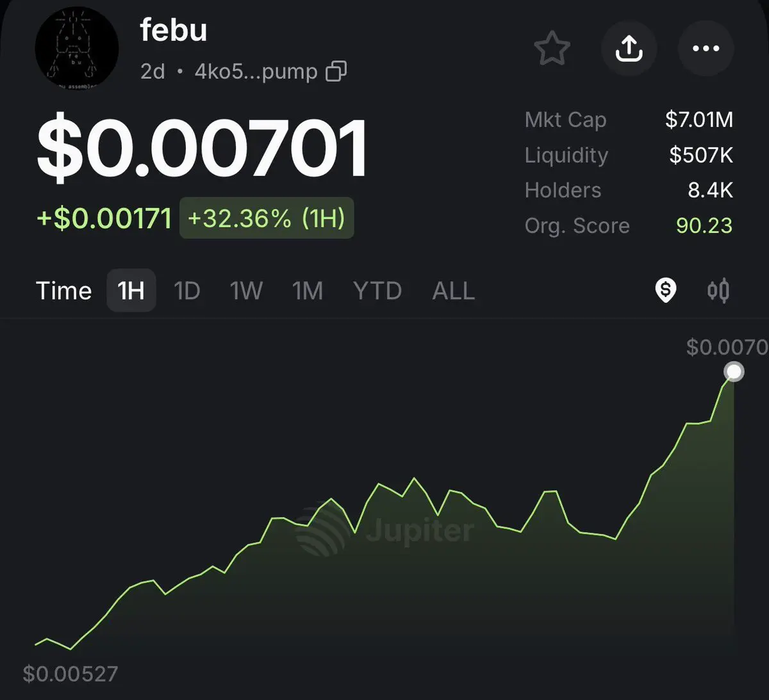Select the 1M time range tab

(308, 291)
